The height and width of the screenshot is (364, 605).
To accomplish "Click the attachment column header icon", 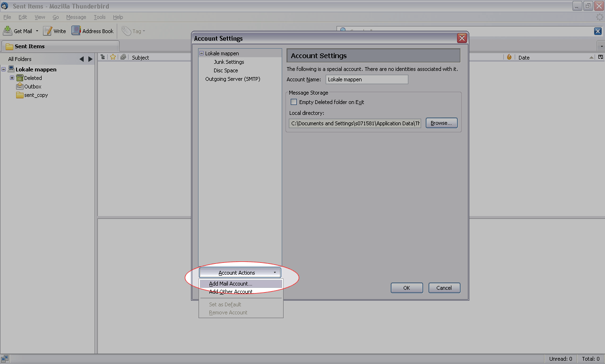I will pos(123,57).
